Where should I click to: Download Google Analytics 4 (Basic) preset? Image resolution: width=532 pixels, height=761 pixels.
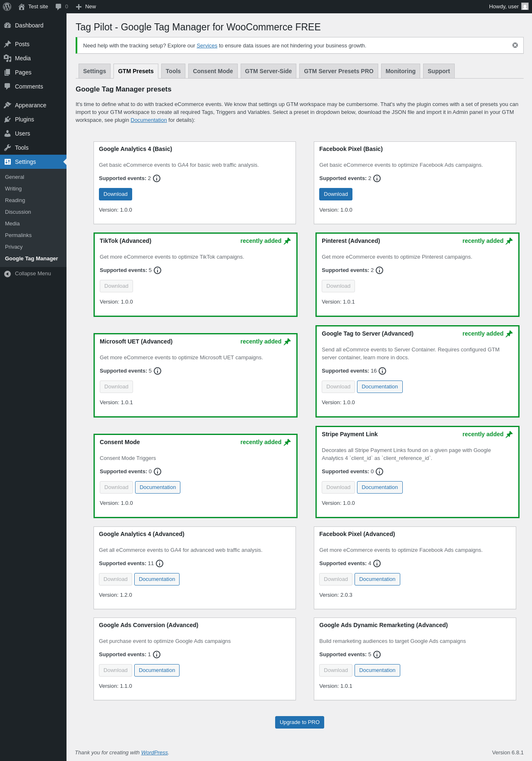pos(116,194)
